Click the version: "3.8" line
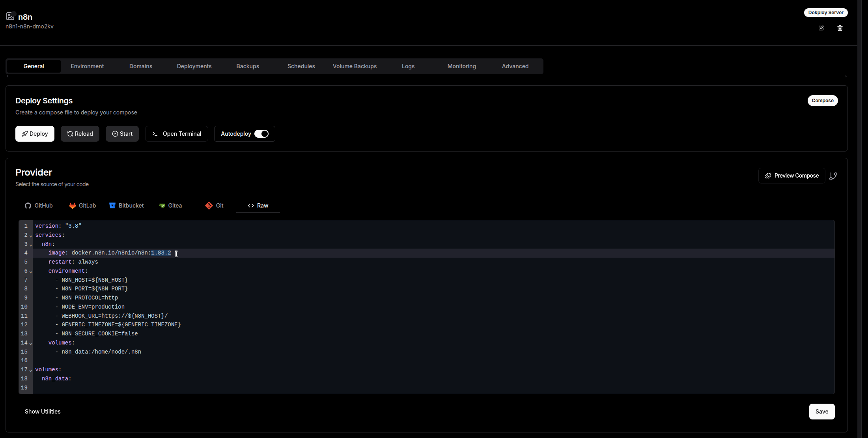The height and width of the screenshot is (438, 868). point(433,226)
